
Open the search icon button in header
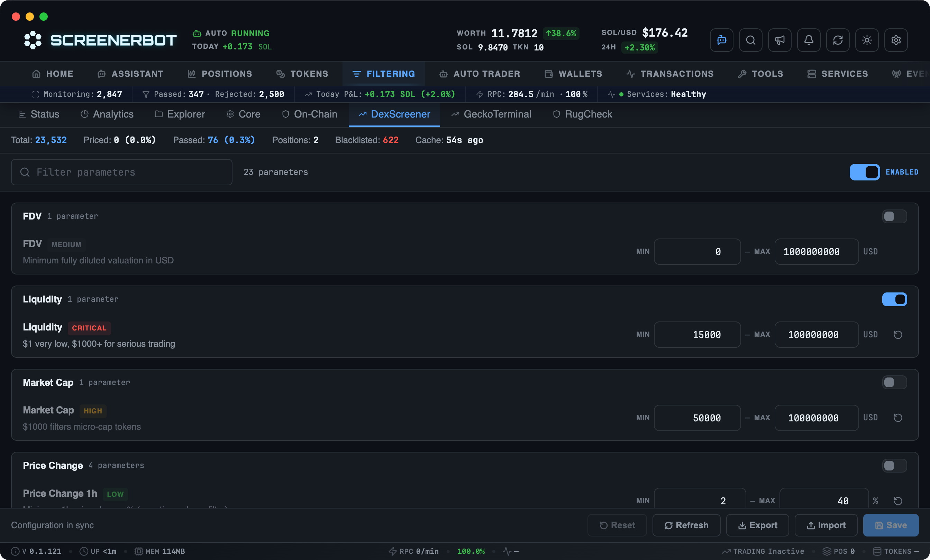[750, 40]
